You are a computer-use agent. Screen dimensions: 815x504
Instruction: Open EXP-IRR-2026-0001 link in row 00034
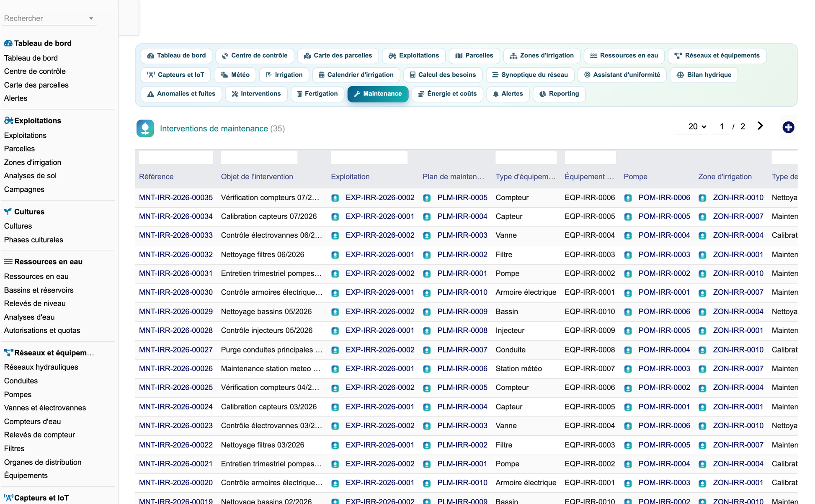(380, 216)
